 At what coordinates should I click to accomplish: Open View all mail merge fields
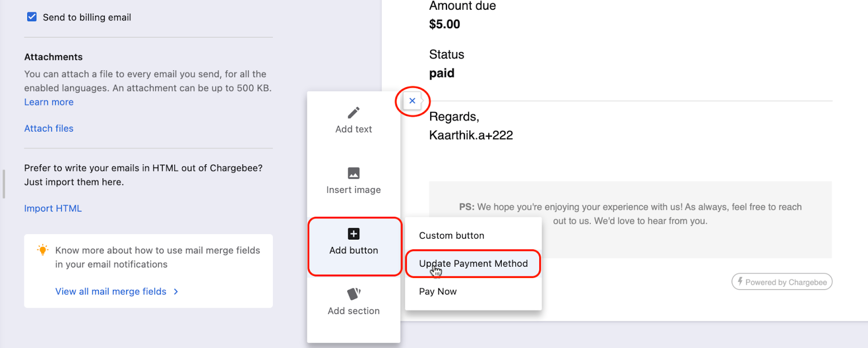point(111,292)
